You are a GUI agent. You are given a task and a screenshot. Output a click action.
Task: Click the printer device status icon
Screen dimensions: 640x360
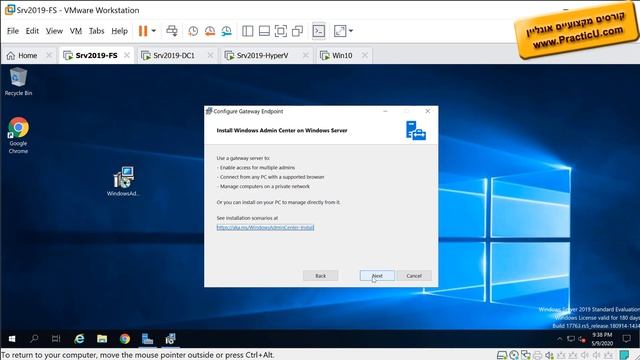click(x=538, y=355)
